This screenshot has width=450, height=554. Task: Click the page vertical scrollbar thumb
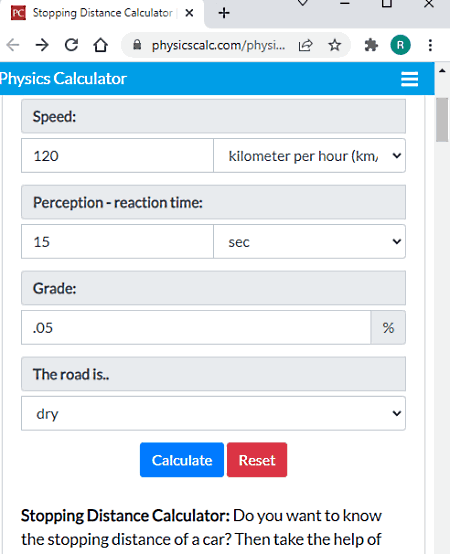click(442, 120)
